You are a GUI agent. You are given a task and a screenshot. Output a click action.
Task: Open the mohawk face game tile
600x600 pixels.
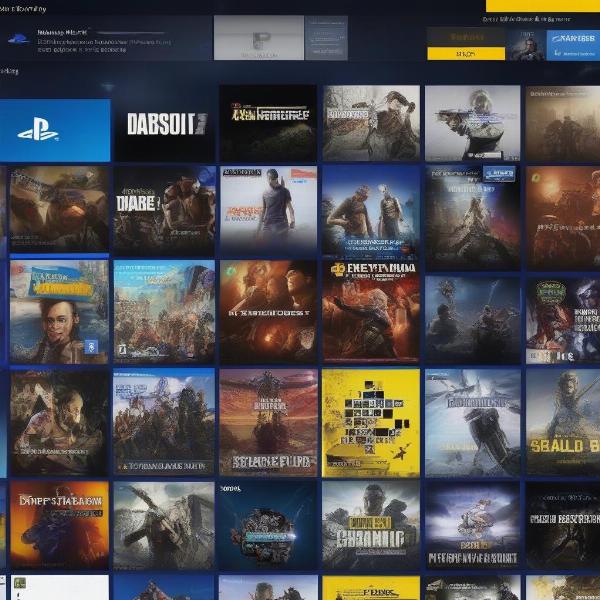tap(59, 311)
